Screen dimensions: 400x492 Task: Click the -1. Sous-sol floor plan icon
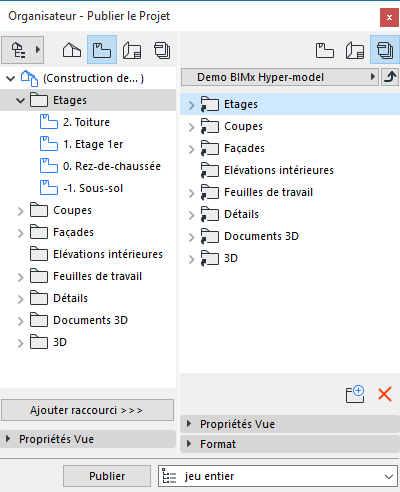[49, 188]
